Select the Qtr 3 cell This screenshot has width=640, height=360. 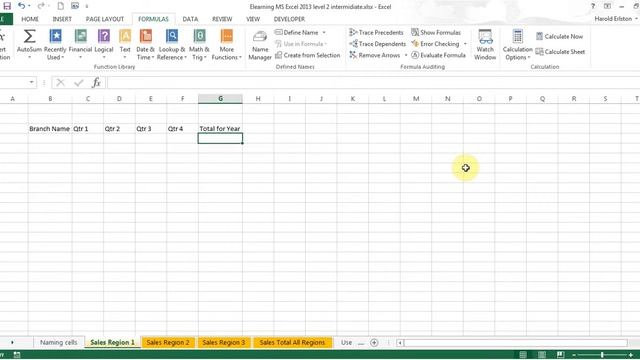(151, 129)
